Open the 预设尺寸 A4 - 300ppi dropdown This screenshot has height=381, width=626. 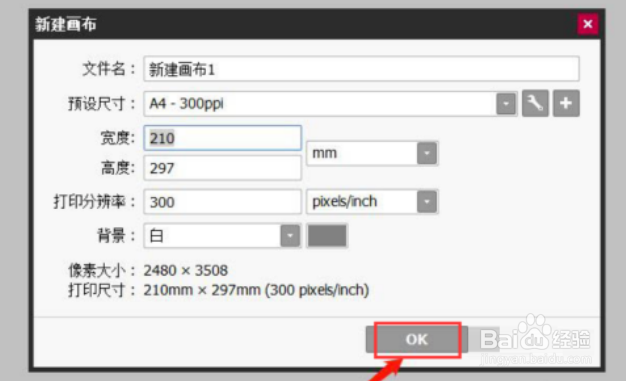pos(506,104)
